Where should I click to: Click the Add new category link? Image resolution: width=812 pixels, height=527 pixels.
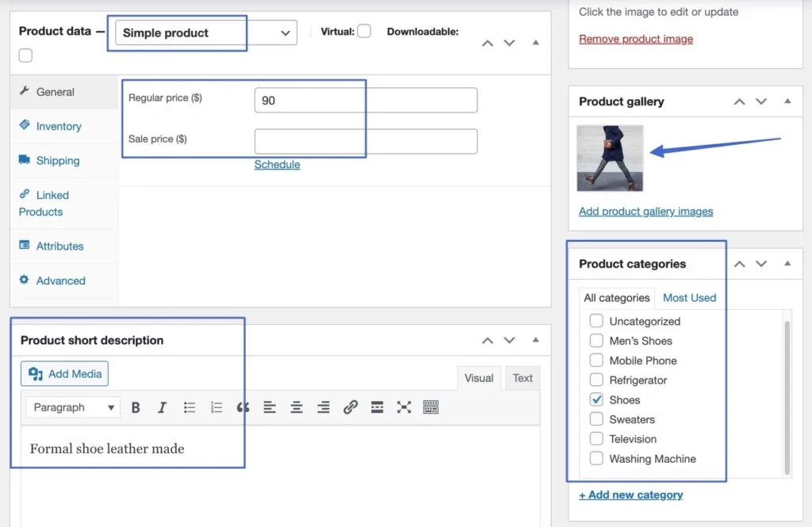630,495
